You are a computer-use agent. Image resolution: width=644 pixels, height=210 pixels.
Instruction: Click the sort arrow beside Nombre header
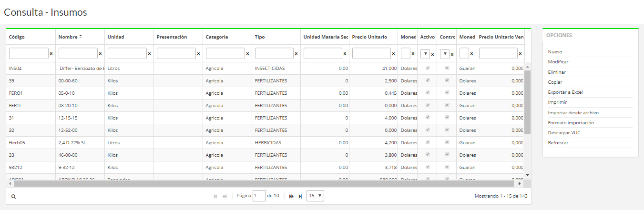pyautogui.click(x=81, y=37)
